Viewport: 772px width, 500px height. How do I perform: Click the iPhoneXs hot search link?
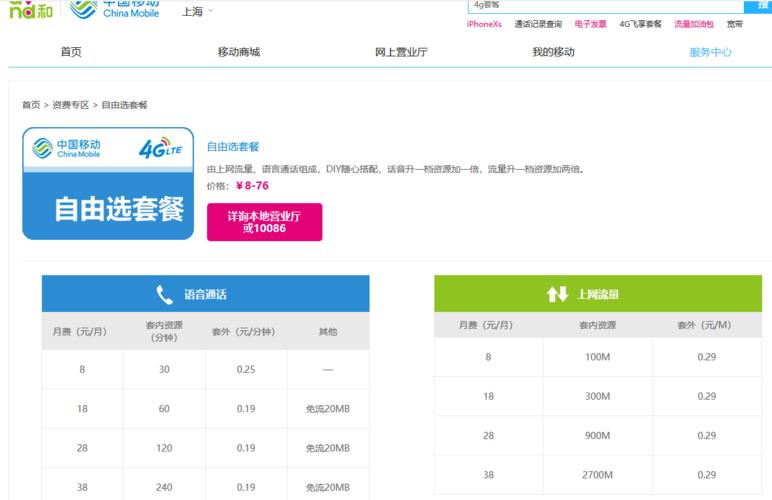coord(484,24)
